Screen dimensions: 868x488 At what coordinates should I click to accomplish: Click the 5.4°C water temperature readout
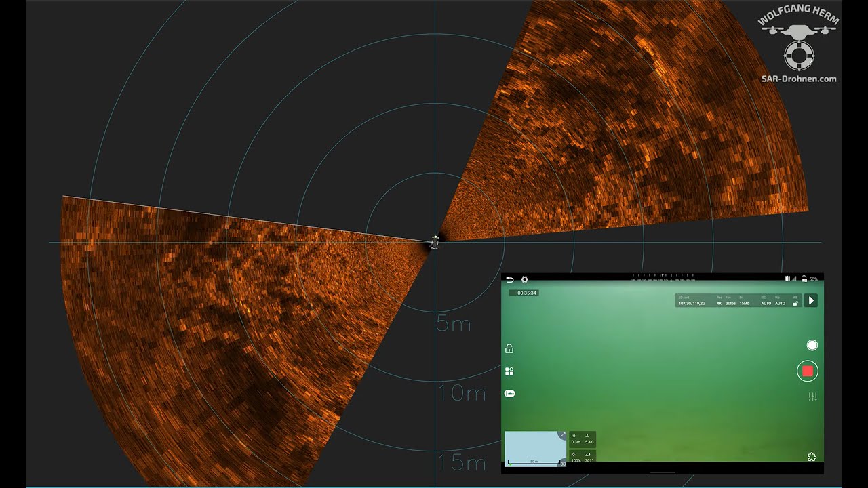point(589,439)
